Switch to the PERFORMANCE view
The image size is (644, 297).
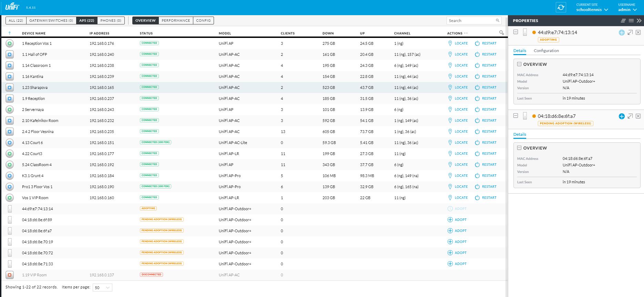click(176, 20)
